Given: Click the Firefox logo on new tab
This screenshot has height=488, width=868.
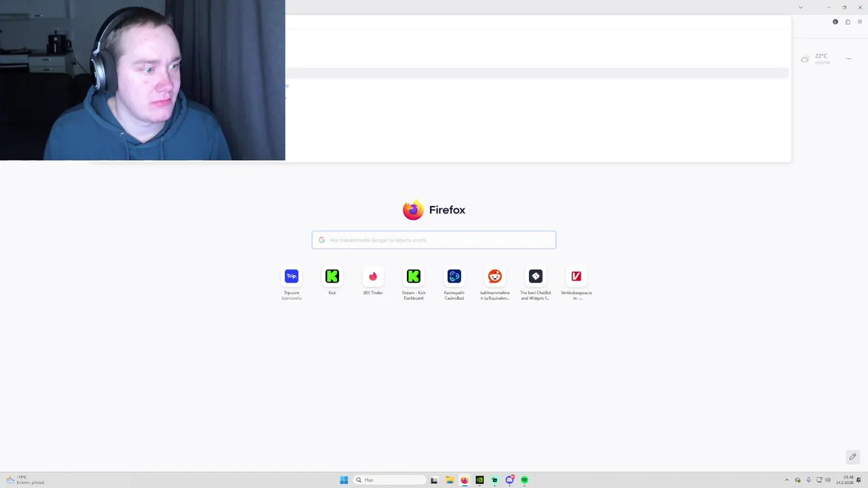Looking at the screenshot, I should pyautogui.click(x=434, y=210).
